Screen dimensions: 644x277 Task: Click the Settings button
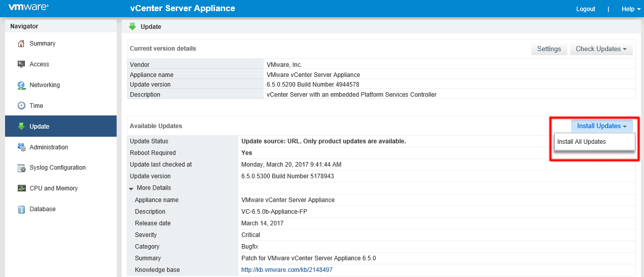click(549, 49)
